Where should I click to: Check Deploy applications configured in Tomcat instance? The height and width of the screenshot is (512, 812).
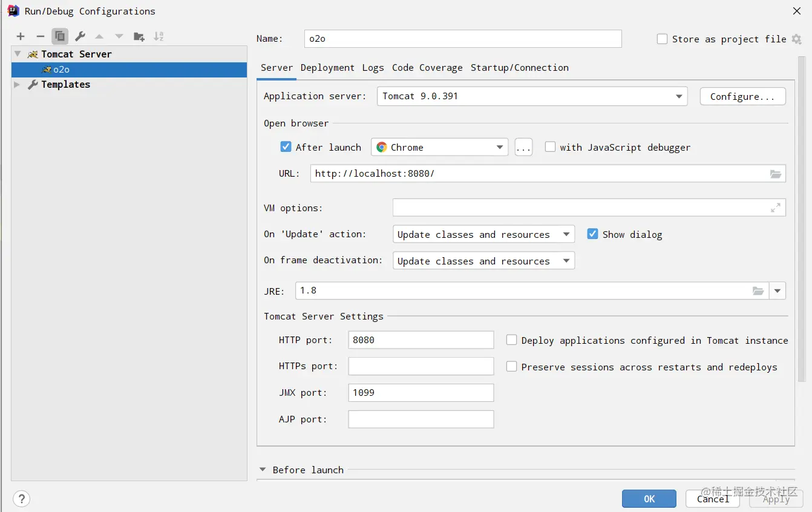[x=511, y=340]
